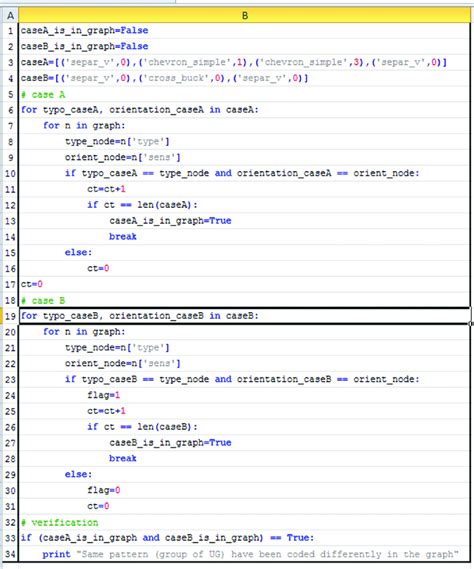Click the 'break' cell in row 14
The width and height of the screenshot is (474, 569).
(245, 237)
